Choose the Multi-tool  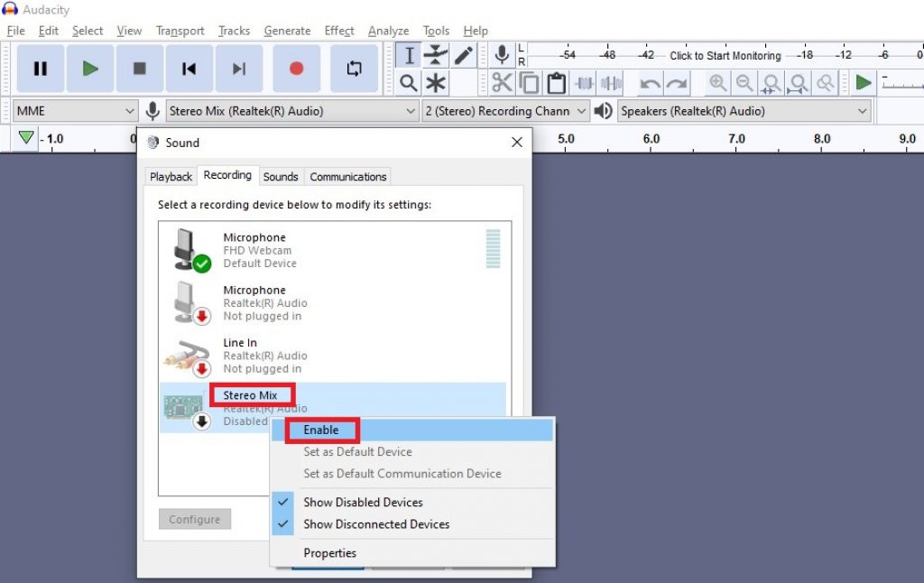click(x=436, y=82)
